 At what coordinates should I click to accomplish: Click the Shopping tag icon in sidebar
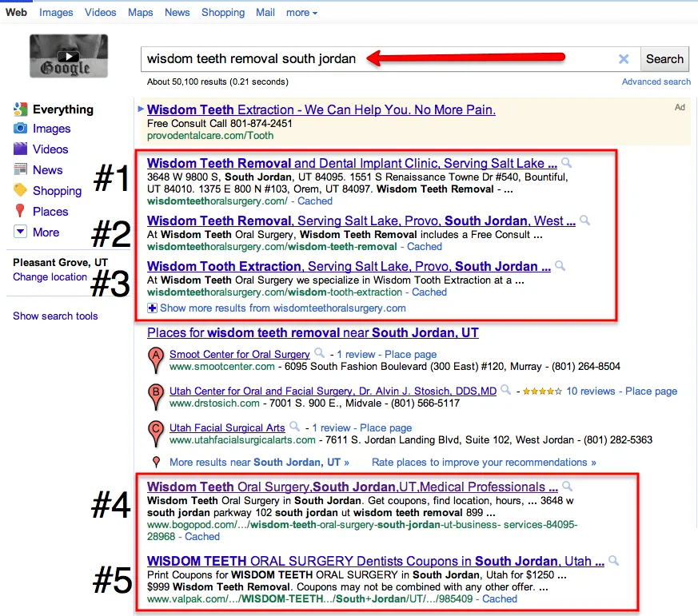pyautogui.click(x=21, y=190)
